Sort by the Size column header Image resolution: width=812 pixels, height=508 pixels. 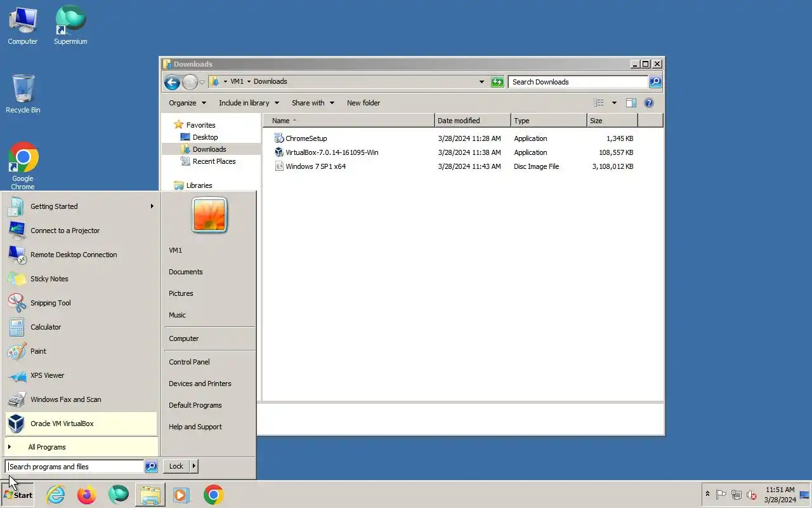click(x=612, y=121)
